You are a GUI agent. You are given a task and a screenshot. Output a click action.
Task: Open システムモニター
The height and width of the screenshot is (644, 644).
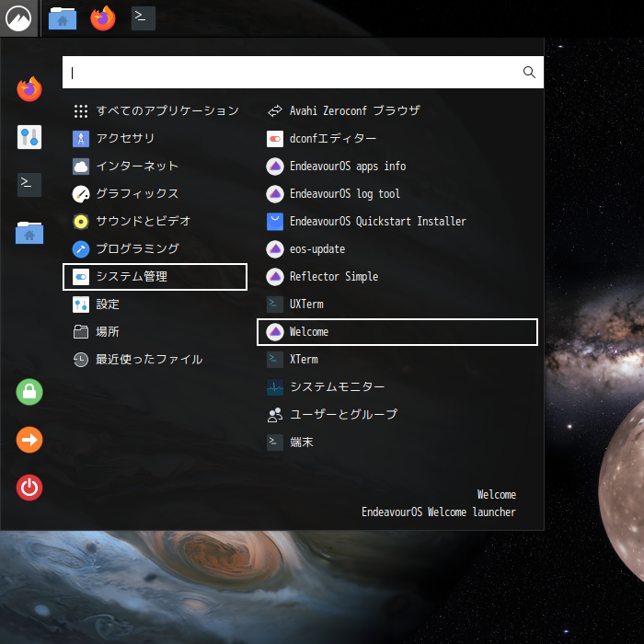click(397, 387)
